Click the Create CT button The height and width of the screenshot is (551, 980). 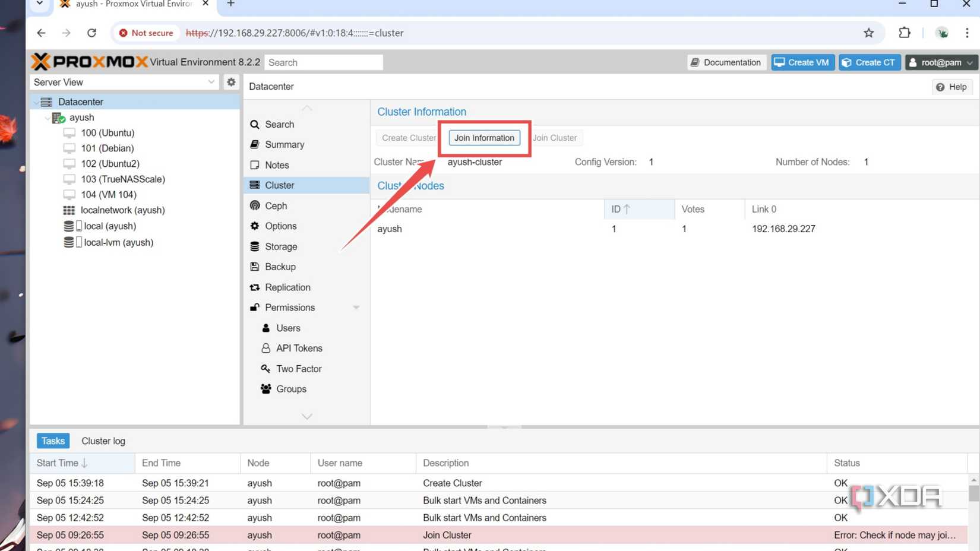869,62
